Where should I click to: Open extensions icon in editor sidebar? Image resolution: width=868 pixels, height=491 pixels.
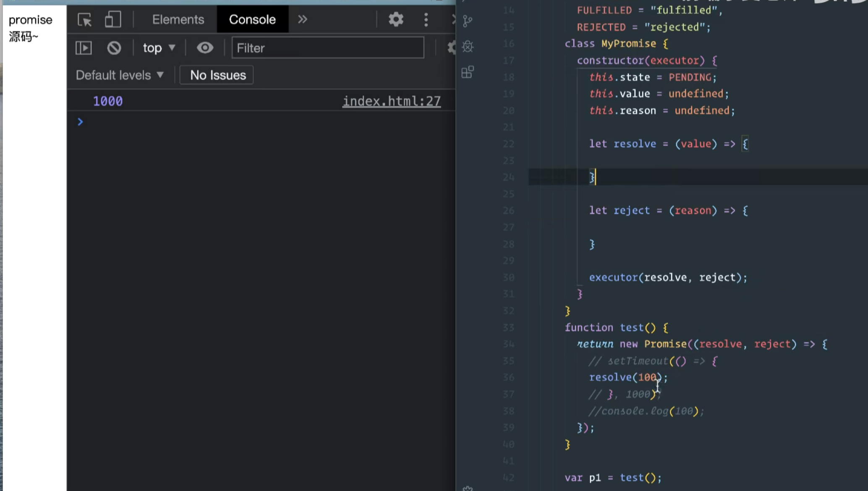[x=468, y=72]
